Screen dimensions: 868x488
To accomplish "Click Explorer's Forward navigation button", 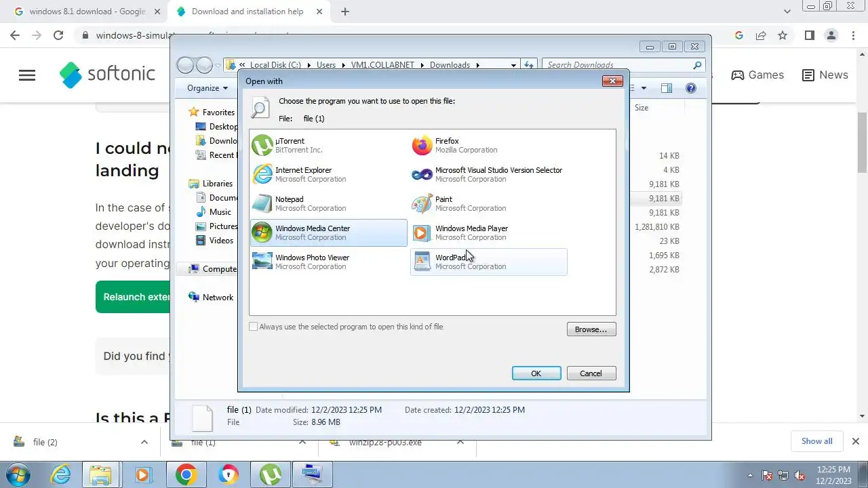I will tap(204, 65).
